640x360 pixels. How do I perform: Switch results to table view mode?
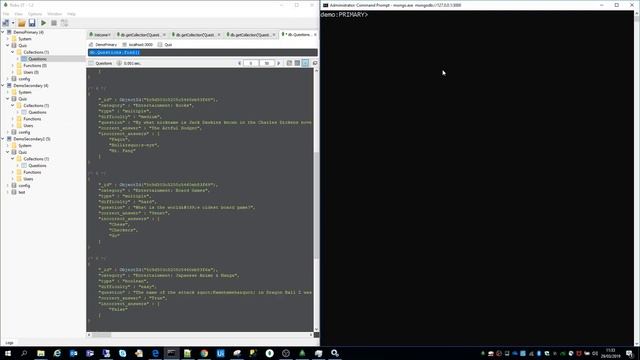pyautogui.click(x=297, y=63)
